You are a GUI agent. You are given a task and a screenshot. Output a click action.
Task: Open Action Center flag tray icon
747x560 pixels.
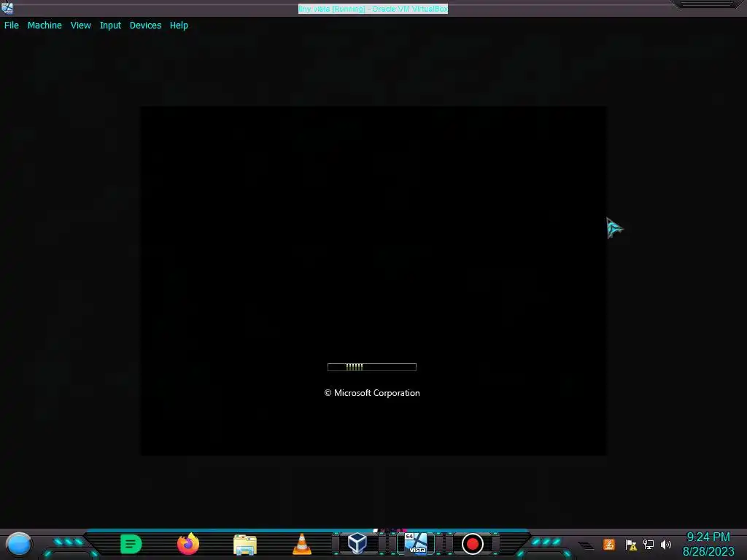pyautogui.click(x=631, y=544)
